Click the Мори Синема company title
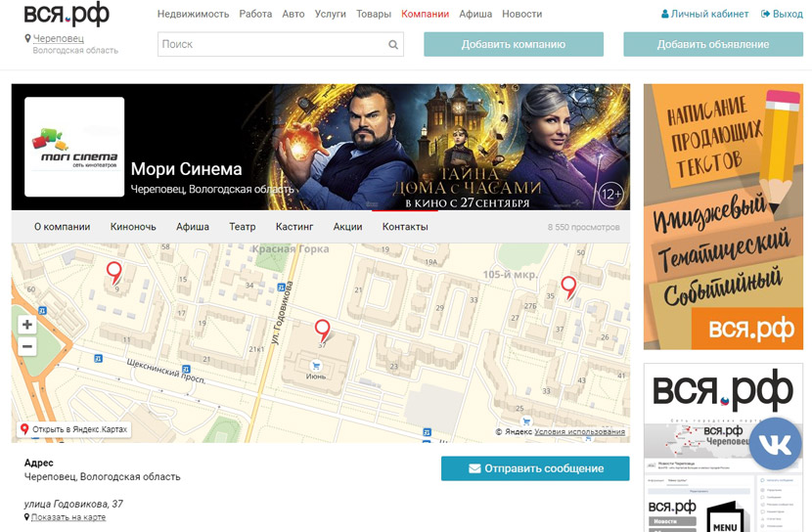Viewport: 812px width, 532px height. click(x=187, y=169)
